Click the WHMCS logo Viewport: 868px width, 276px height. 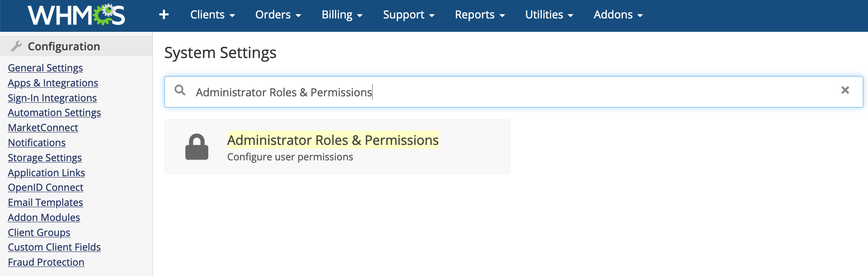coord(76,15)
